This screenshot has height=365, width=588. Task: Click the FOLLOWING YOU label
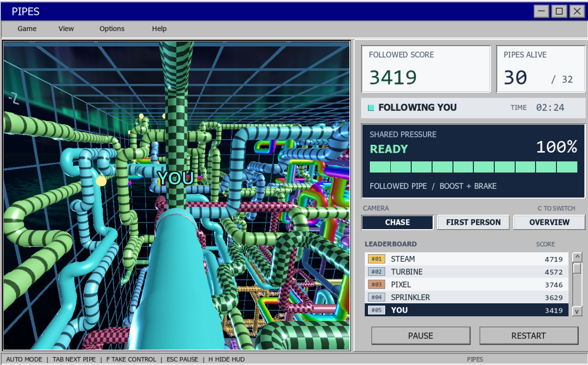click(x=418, y=108)
